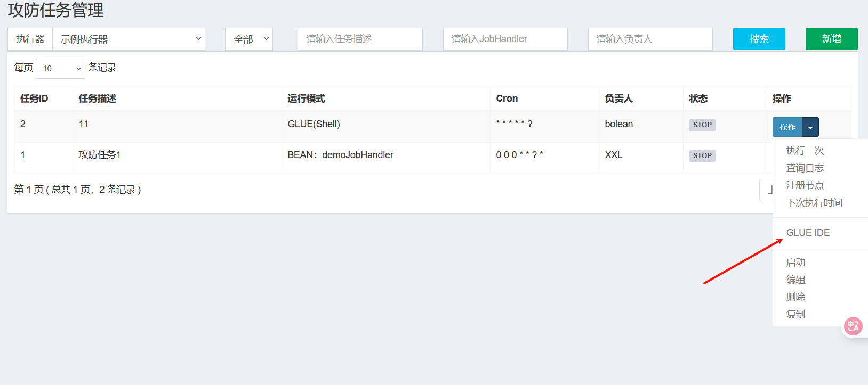Select 执行一次 from the operation menu

(805, 151)
